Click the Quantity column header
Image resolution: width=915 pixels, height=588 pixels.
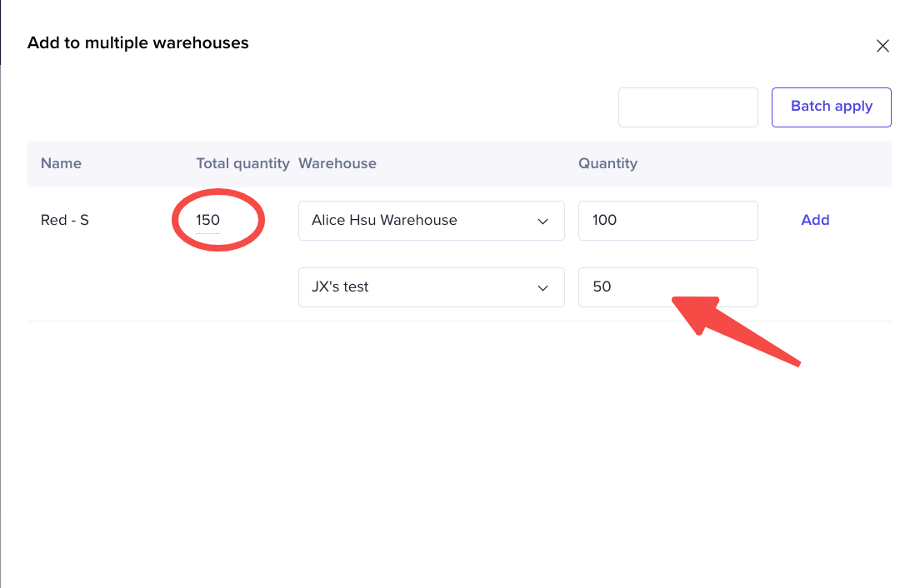pyautogui.click(x=607, y=163)
